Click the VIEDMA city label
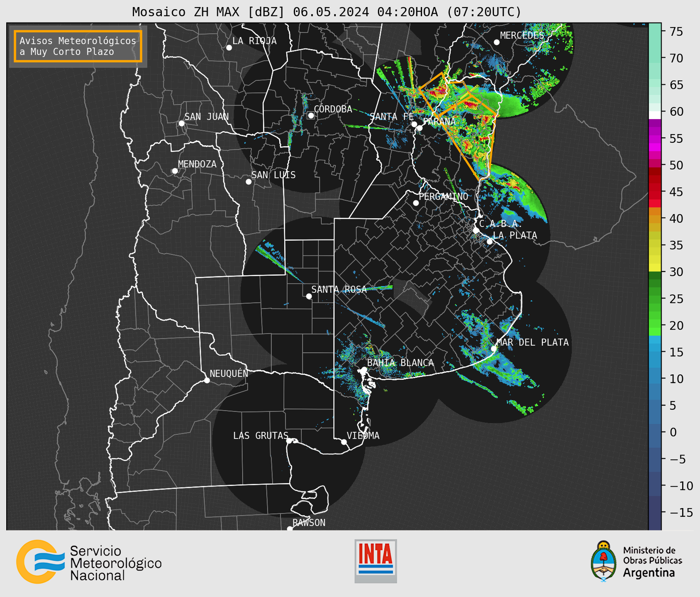Viewport: 700px width, 597px height. pyautogui.click(x=363, y=436)
